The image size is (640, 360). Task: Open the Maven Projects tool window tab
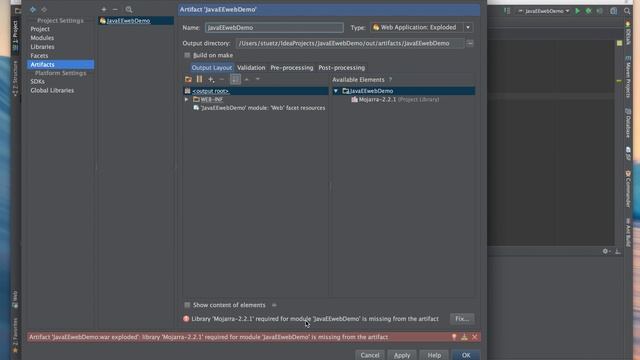[628, 77]
